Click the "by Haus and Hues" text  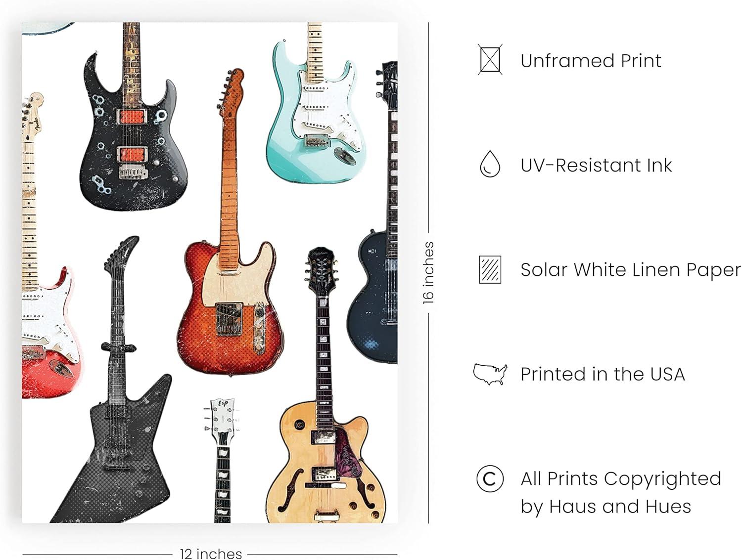[x=605, y=507]
